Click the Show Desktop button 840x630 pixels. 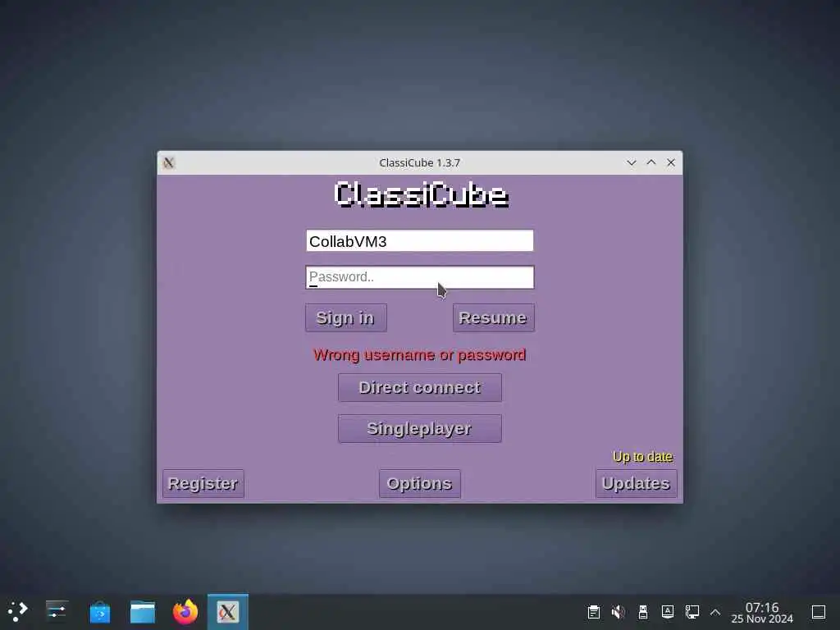pos(819,612)
